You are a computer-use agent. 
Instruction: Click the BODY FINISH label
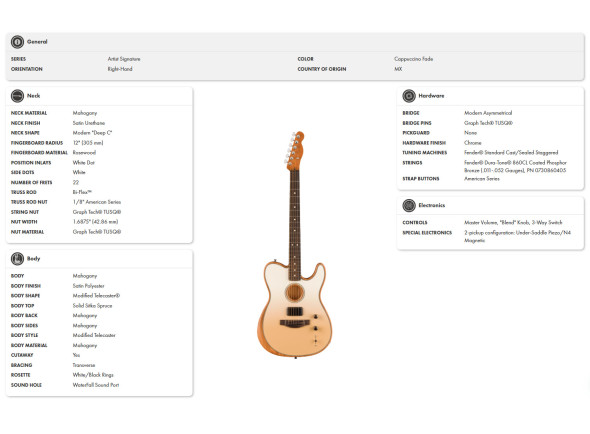click(26, 286)
